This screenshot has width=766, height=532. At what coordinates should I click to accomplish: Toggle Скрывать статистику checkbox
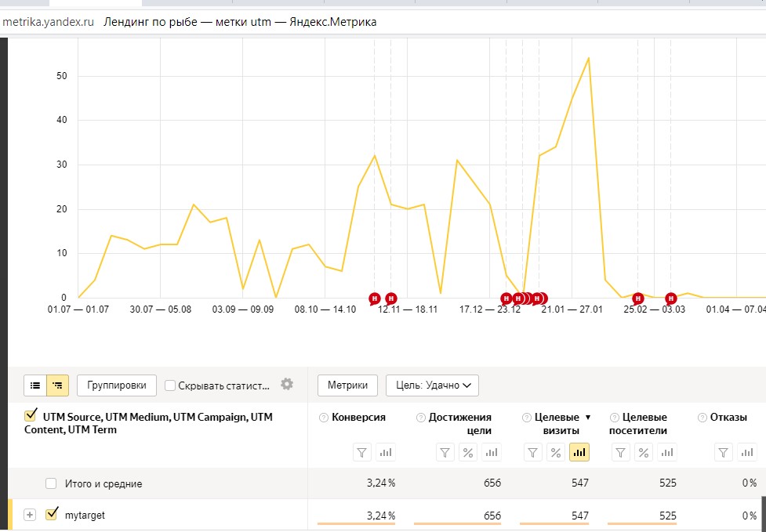coord(170,385)
